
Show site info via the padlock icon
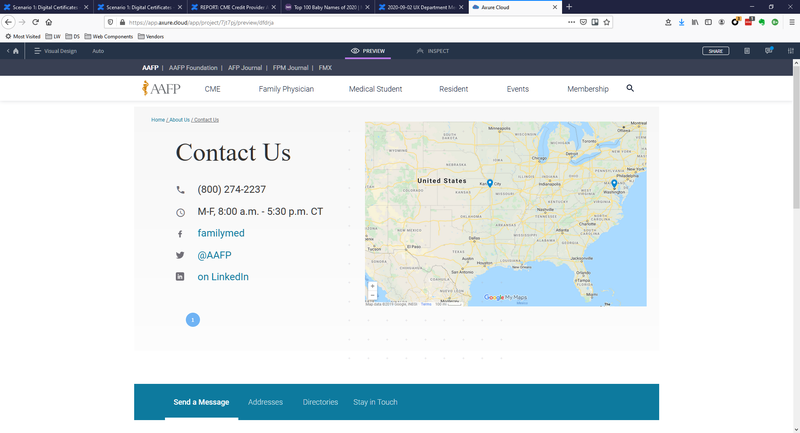coord(122,22)
